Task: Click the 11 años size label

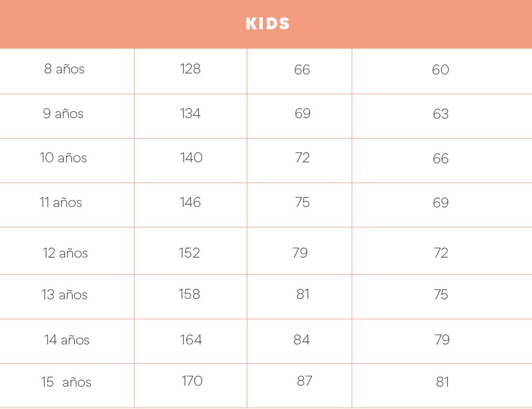Action: (61, 203)
